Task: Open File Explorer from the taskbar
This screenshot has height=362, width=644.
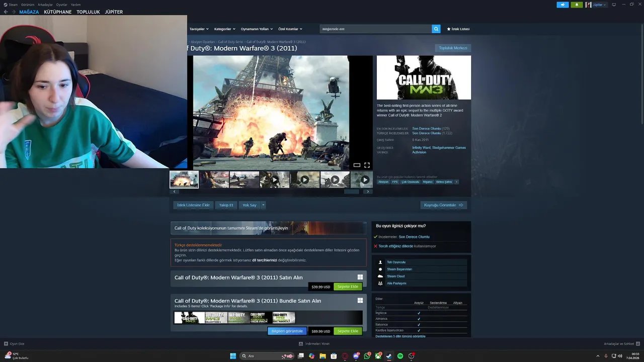Action: click(x=323, y=356)
